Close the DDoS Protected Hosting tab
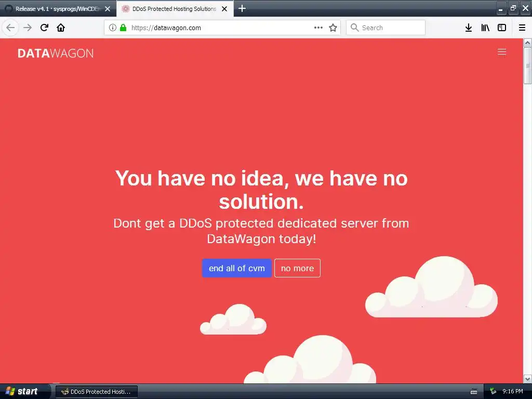 224,9
